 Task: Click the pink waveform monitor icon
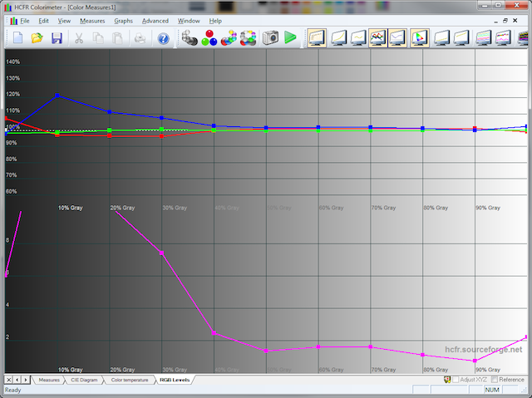click(x=503, y=37)
